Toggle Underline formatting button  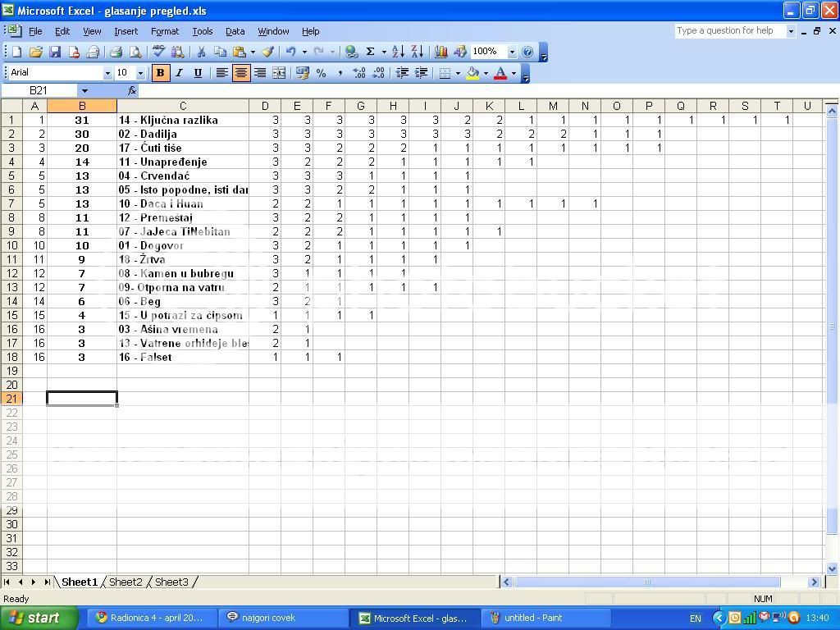(198, 73)
